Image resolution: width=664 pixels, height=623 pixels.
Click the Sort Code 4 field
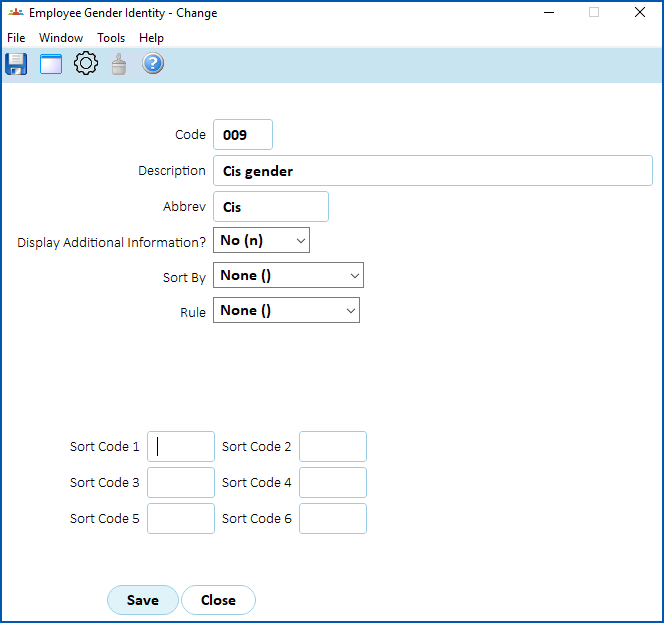pos(333,482)
